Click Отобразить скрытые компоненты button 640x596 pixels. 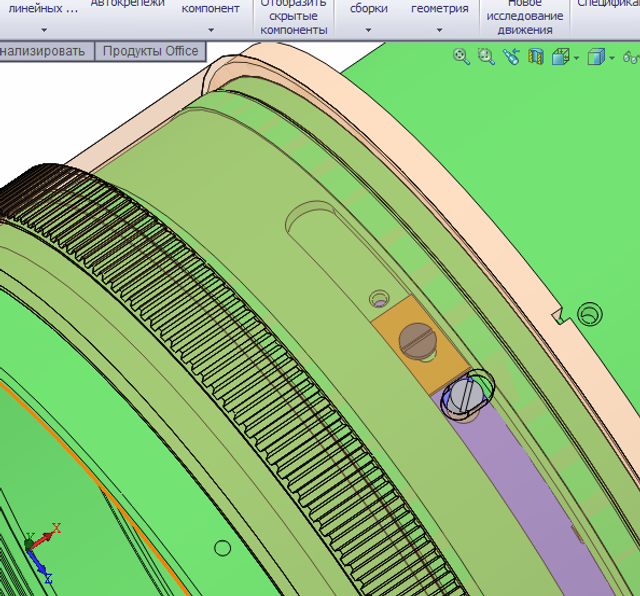click(294, 18)
